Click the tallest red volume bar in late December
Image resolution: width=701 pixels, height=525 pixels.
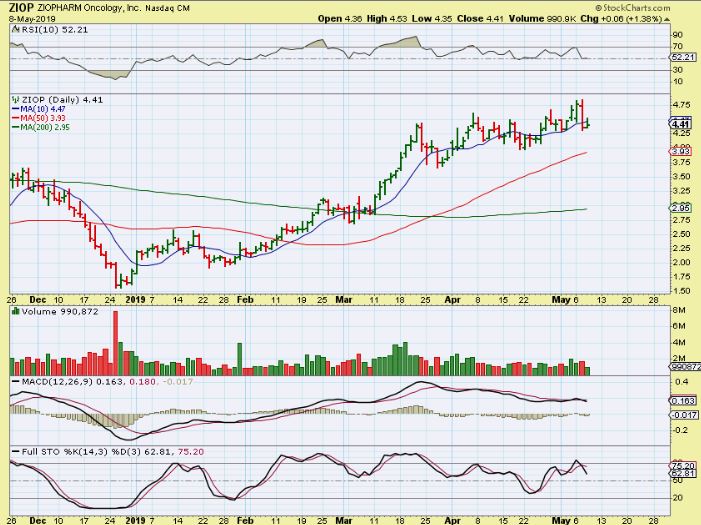pyautogui.click(x=115, y=343)
